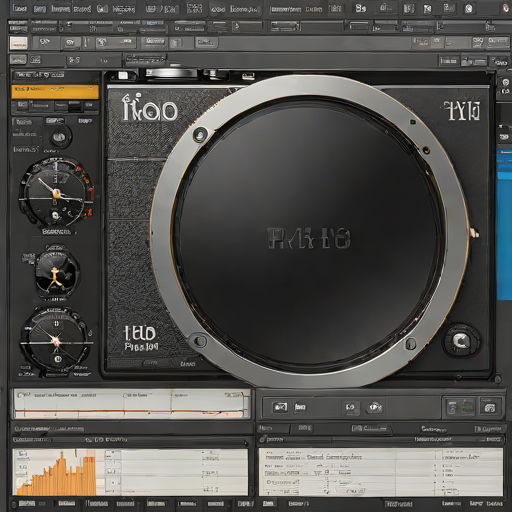
Task: Open the first menu in the top menu bar
Action: (x=19, y=8)
